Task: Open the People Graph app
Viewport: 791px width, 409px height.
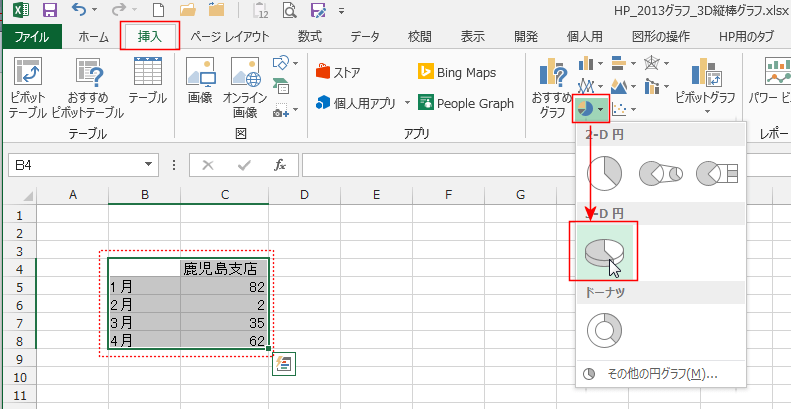Action: (461, 103)
